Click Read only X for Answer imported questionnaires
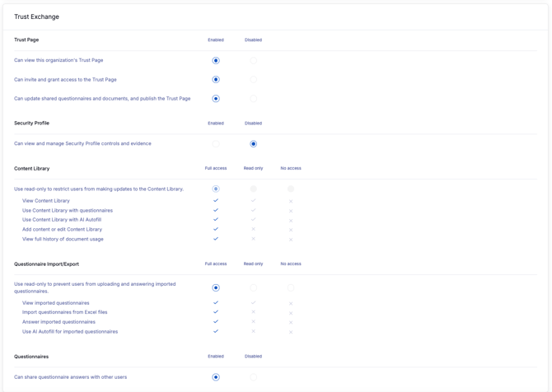Viewport: 552px width, 392px height. 253,322
